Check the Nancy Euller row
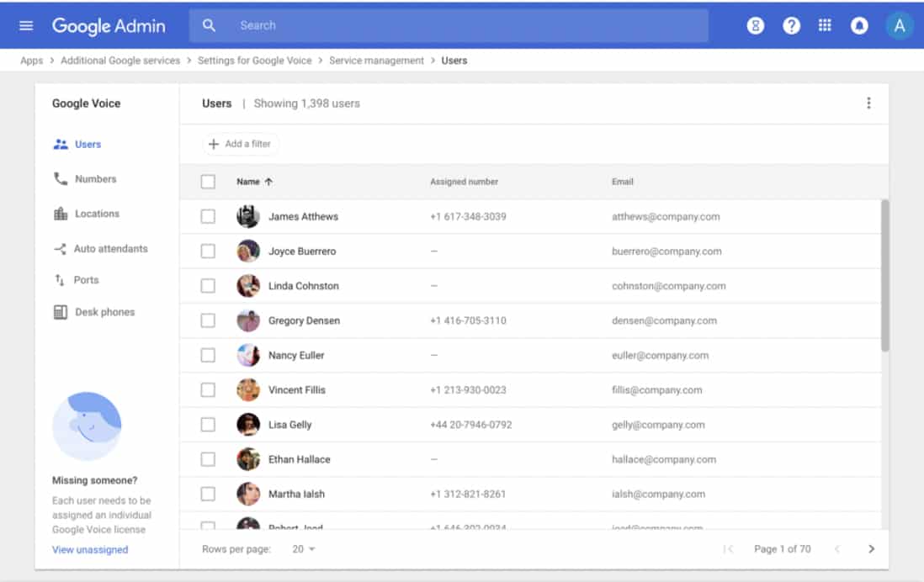 208,355
